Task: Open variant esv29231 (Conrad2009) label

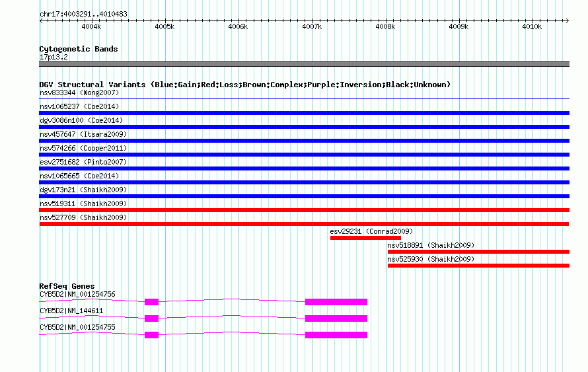Action: pos(371,231)
